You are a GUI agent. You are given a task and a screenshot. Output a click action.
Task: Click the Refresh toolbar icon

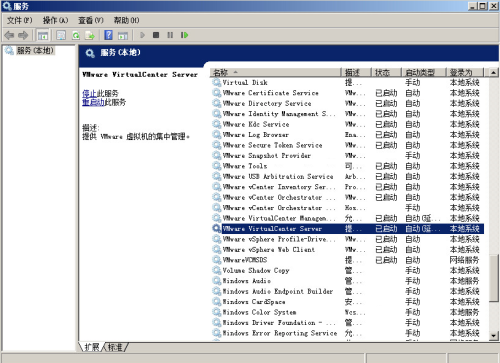coord(76,35)
